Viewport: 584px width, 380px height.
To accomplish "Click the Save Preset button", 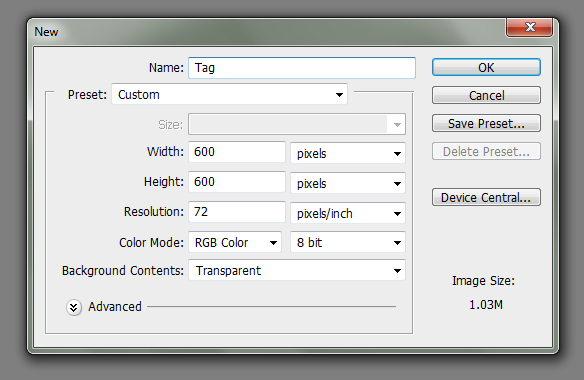I will click(x=486, y=123).
